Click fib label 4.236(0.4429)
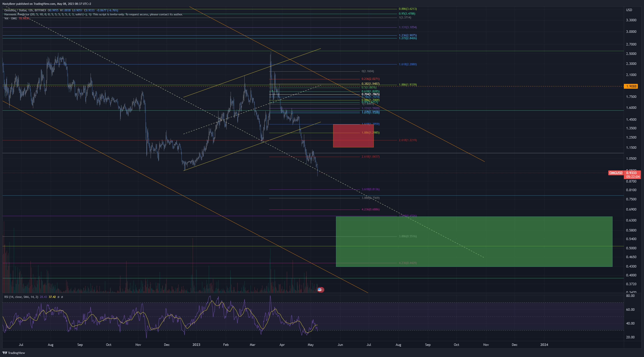 pos(408,263)
